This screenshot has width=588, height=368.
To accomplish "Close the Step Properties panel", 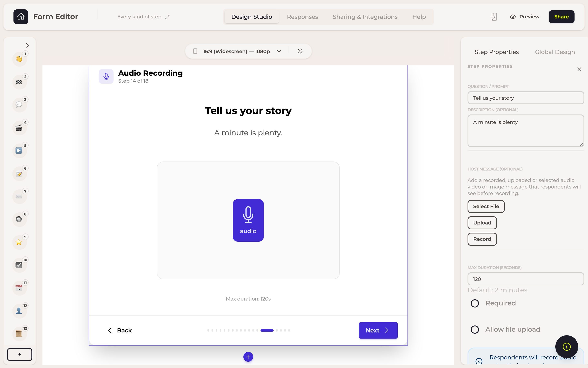I will click(x=579, y=69).
